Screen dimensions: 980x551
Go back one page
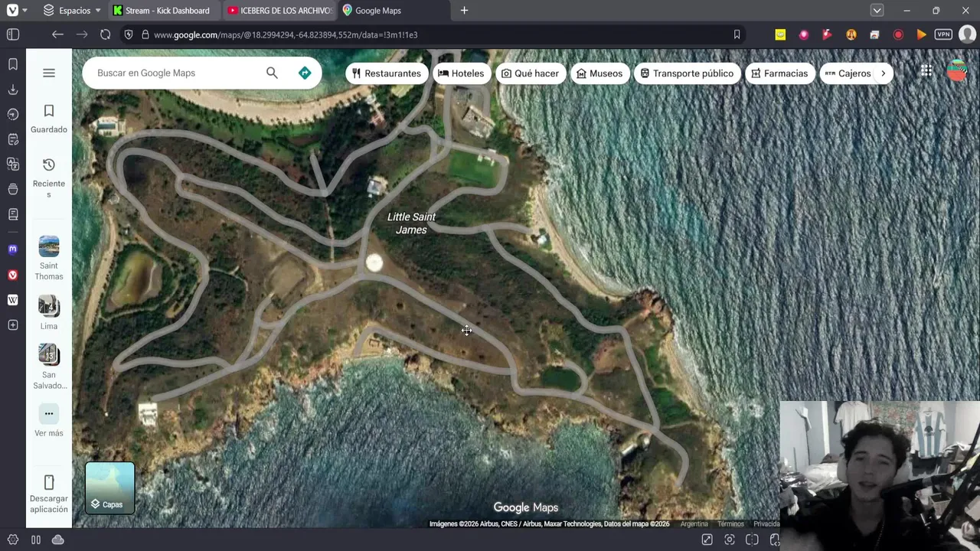coord(57,34)
